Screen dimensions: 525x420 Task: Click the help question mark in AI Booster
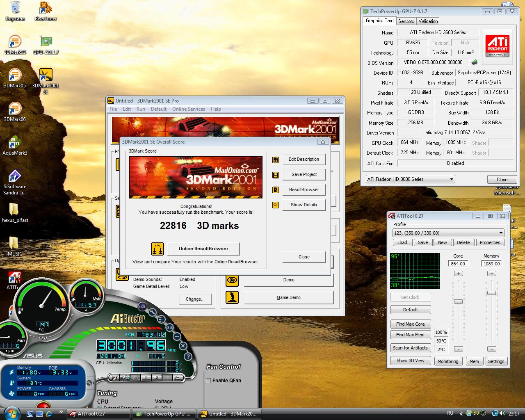click(188, 357)
